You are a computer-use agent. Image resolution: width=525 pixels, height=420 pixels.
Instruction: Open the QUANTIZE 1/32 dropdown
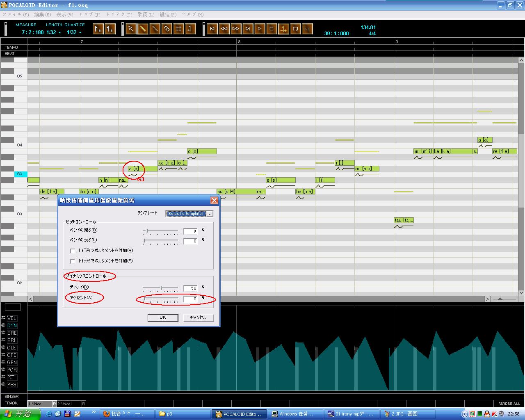pos(74,32)
